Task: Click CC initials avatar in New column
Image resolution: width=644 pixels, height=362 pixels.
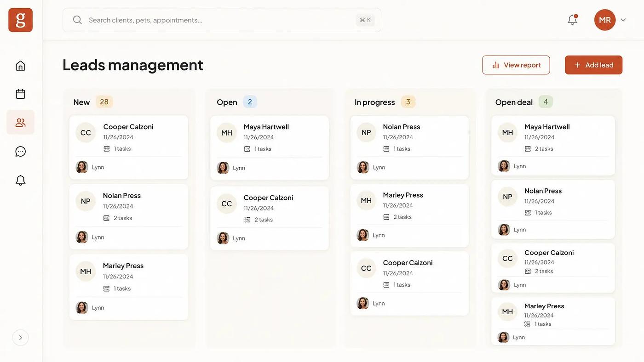Action: (x=86, y=133)
